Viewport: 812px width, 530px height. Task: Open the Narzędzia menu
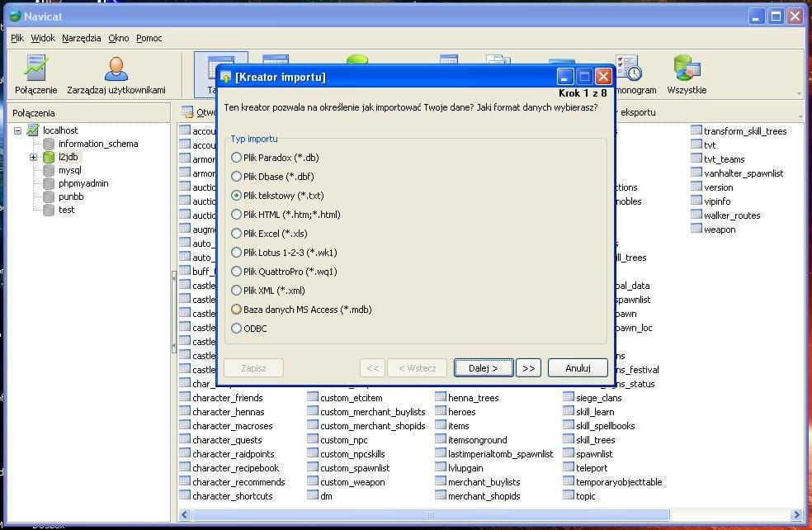click(x=82, y=38)
